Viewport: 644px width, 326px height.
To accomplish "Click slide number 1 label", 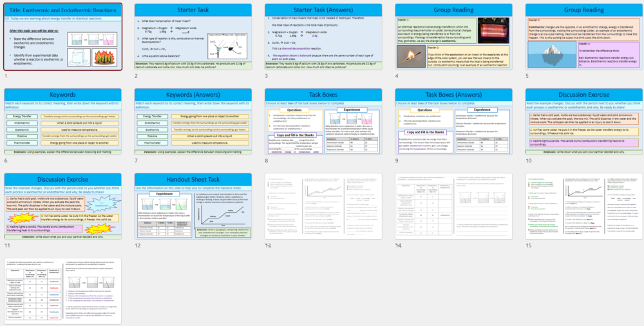I will tap(6, 76).
